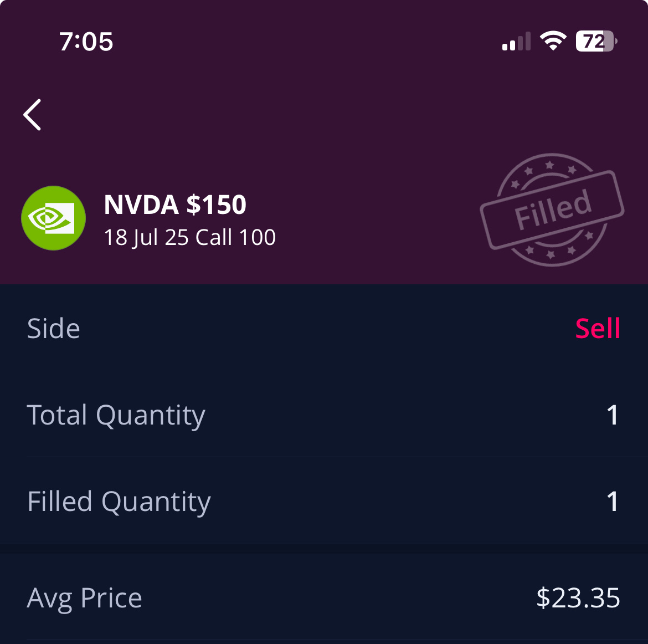Click the $23.35 average price value

[578, 598]
